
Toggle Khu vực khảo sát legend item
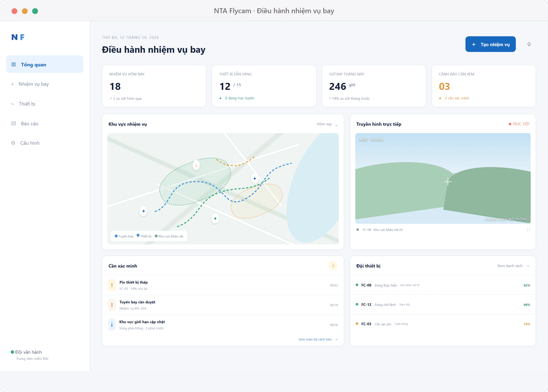(169, 236)
